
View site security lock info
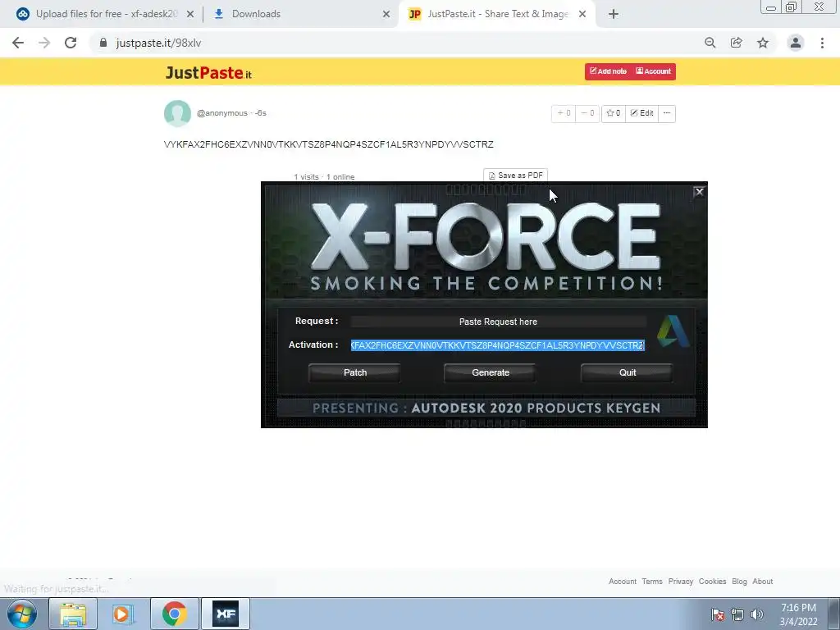coord(103,43)
